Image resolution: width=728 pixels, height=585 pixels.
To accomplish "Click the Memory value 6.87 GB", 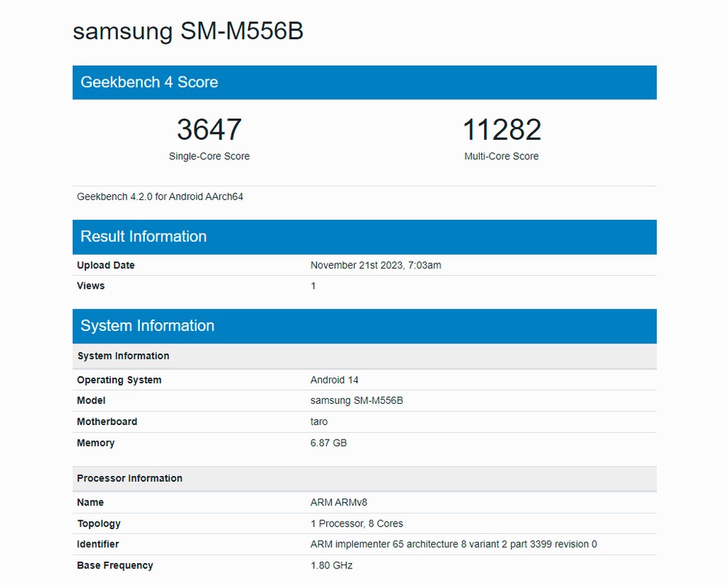I will (x=328, y=442).
